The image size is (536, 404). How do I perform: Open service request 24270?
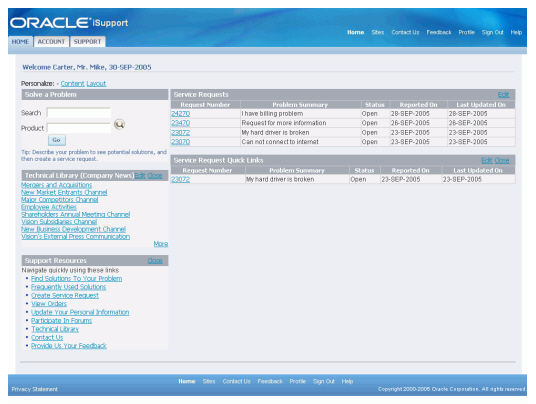(x=180, y=114)
